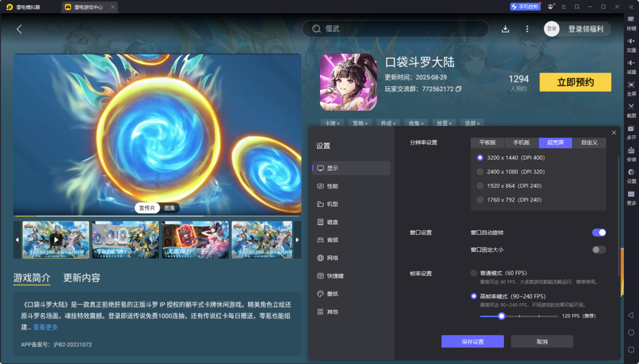639x364 pixels.
Task: Enable the 窗口固定大小 switch
Action: tap(599, 250)
